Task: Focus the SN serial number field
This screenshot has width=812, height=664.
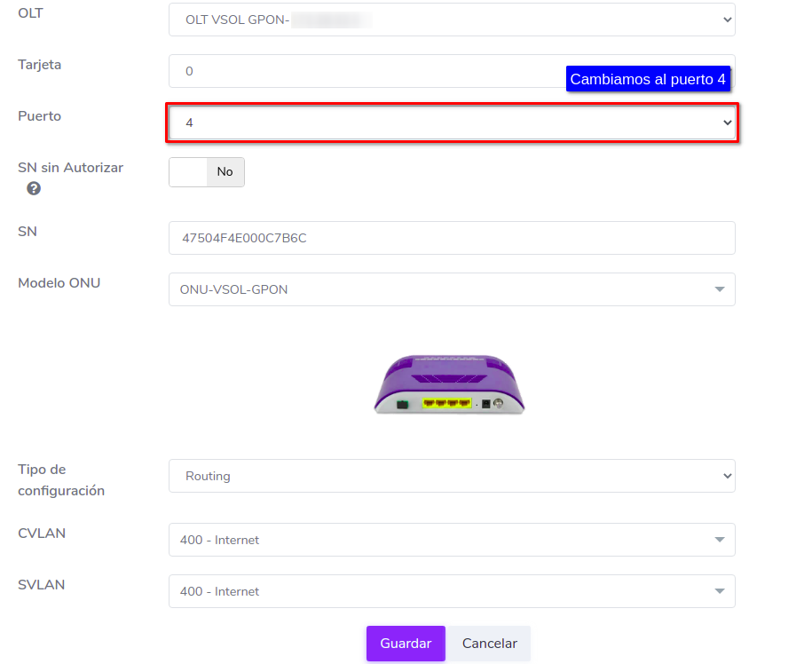Action: pyautogui.click(x=451, y=238)
